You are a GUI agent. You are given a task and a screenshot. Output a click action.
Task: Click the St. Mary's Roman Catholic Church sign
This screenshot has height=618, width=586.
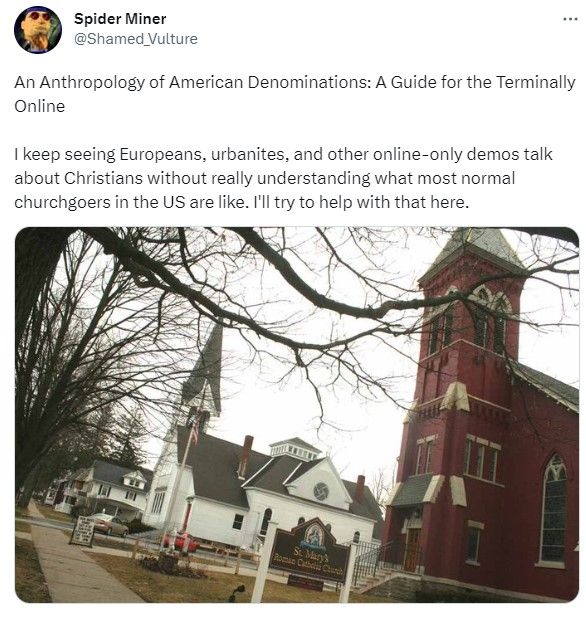[x=311, y=552]
